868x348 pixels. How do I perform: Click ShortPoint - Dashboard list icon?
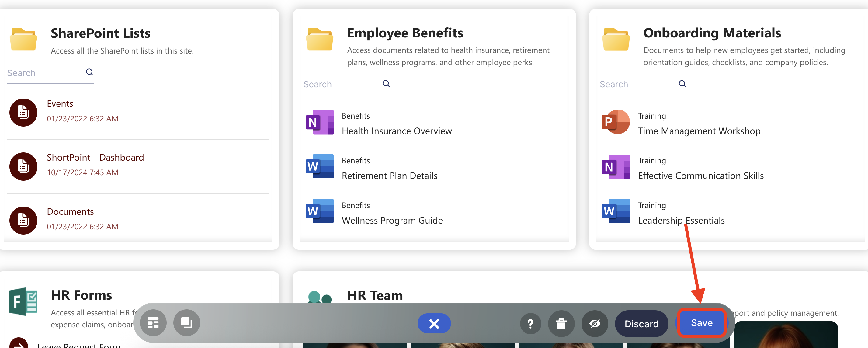pyautogui.click(x=23, y=166)
